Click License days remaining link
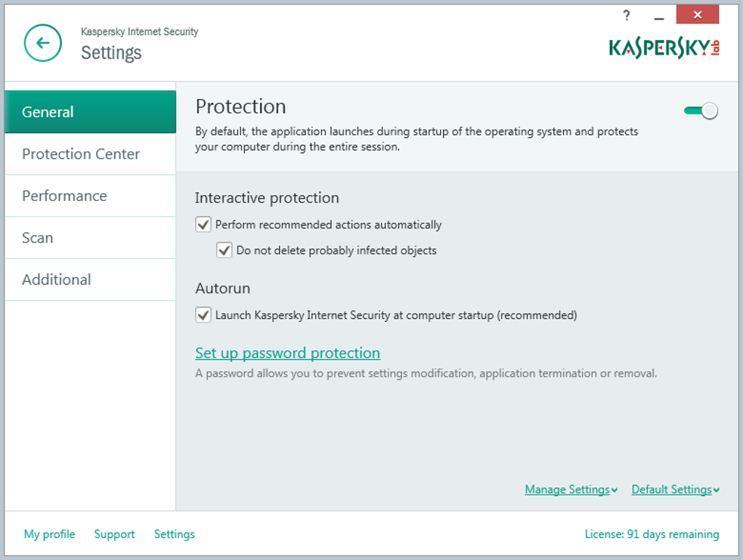The image size is (743, 560). (652, 534)
